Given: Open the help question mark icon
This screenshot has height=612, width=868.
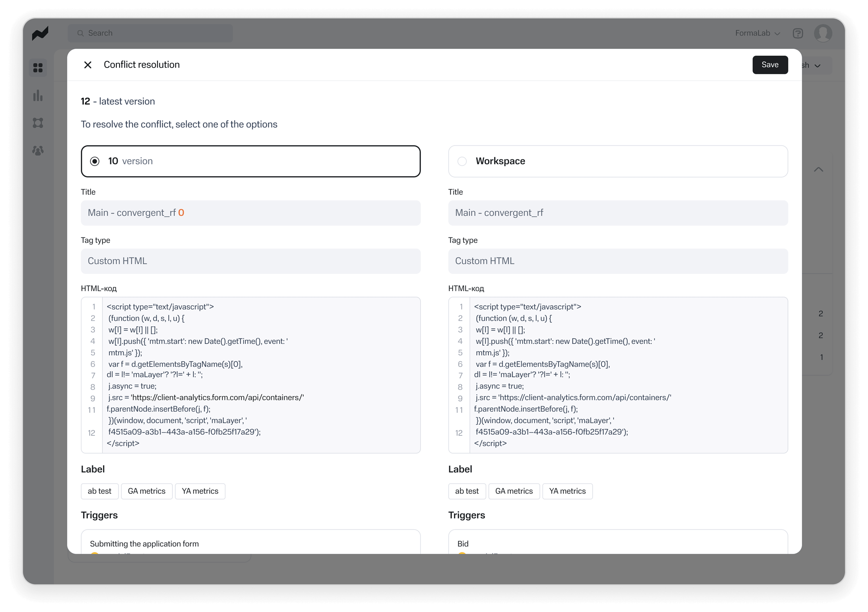Looking at the screenshot, I should pyautogui.click(x=798, y=33).
